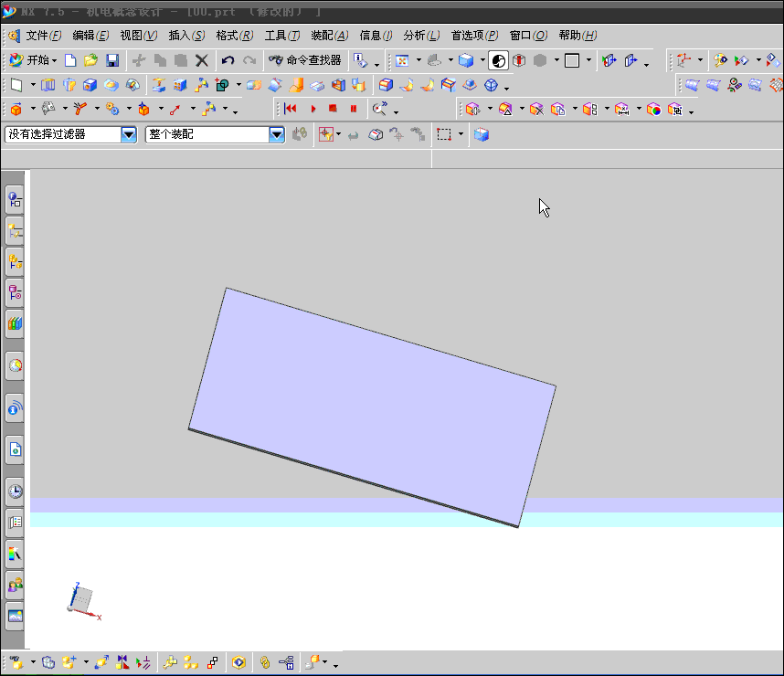The image size is (784, 676).
Task: Open the roles people side tab
Action: 15,585
